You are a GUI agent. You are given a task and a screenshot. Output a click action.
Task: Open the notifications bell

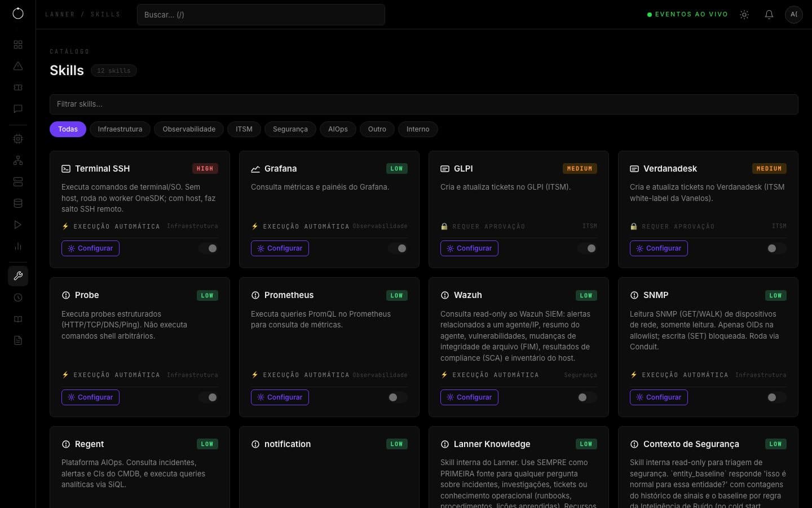pos(769,15)
